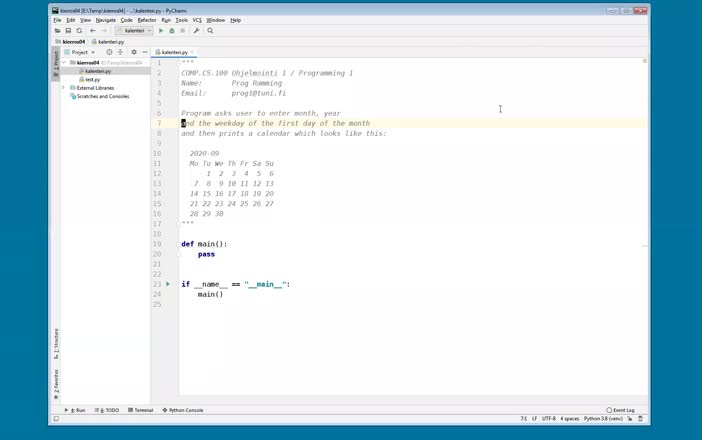Click the Search Everywhere magnifier icon

(210, 31)
